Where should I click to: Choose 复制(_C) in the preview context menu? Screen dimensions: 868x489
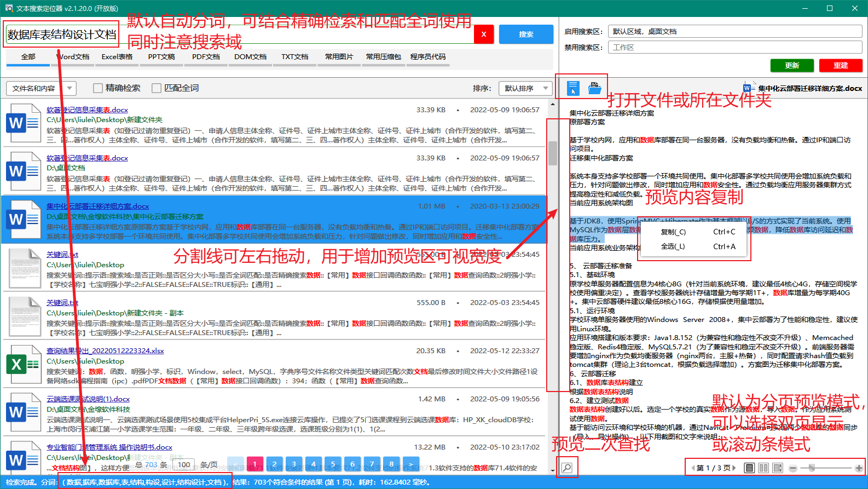click(x=695, y=232)
